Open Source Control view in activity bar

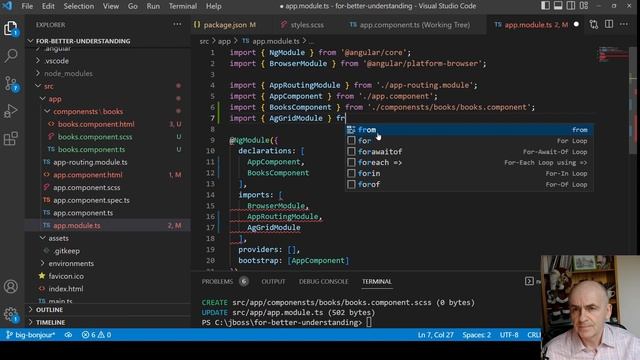click(11, 83)
